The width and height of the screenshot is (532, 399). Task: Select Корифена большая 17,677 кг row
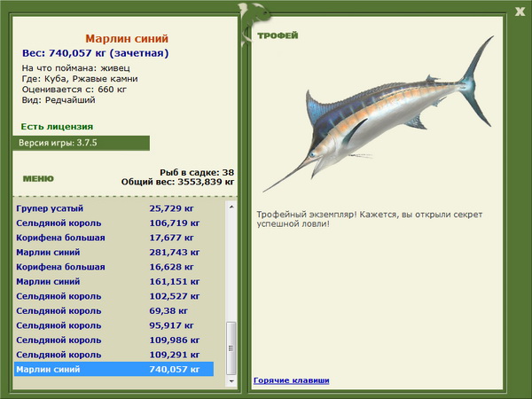point(114,238)
